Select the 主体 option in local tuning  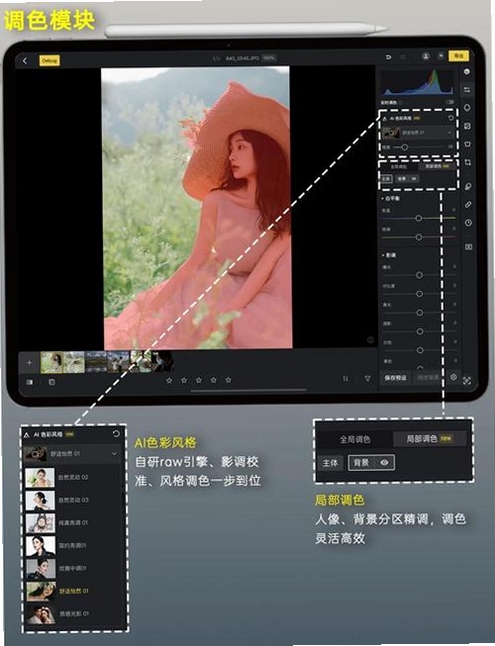330,463
